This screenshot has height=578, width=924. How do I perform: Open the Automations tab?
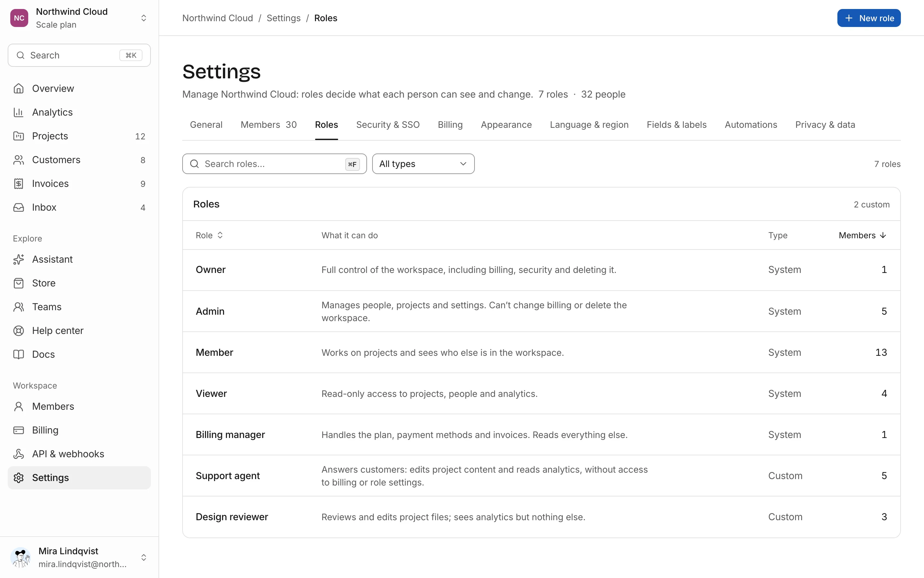point(751,125)
